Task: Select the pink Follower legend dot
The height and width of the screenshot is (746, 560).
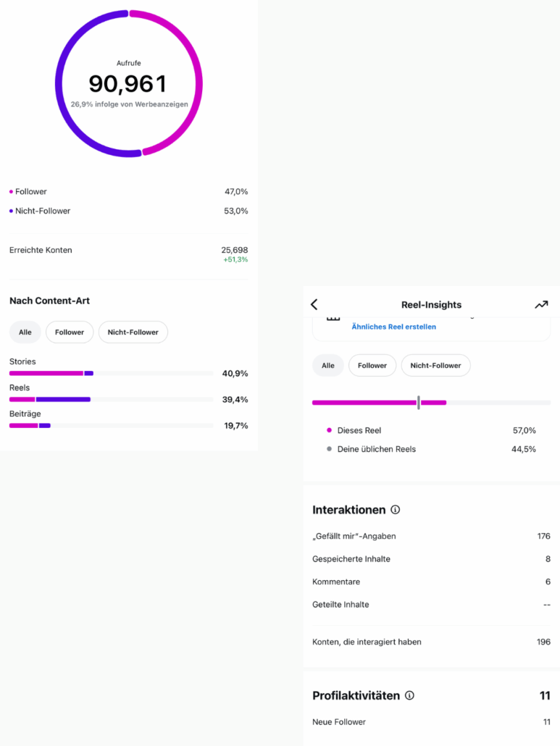Action: (x=11, y=192)
